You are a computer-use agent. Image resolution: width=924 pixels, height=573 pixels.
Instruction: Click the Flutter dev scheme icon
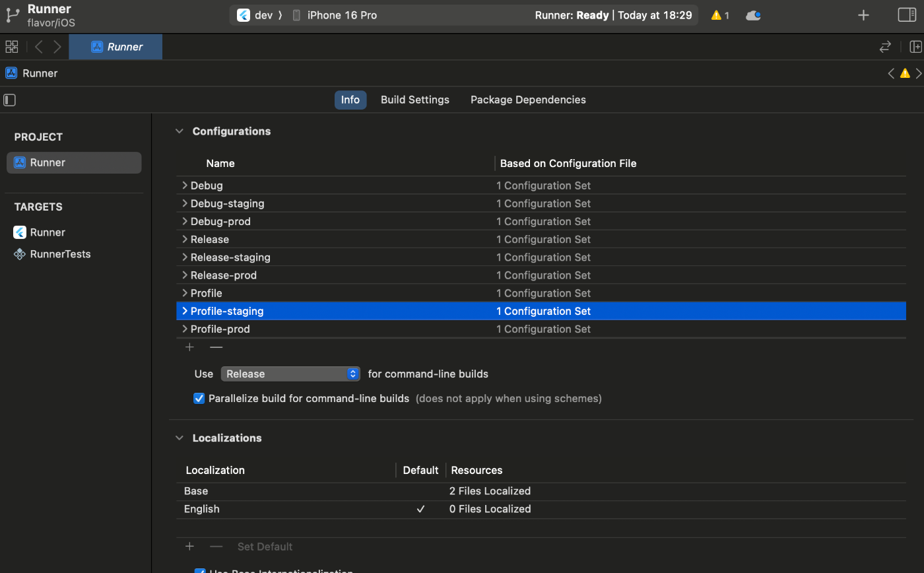243,15
